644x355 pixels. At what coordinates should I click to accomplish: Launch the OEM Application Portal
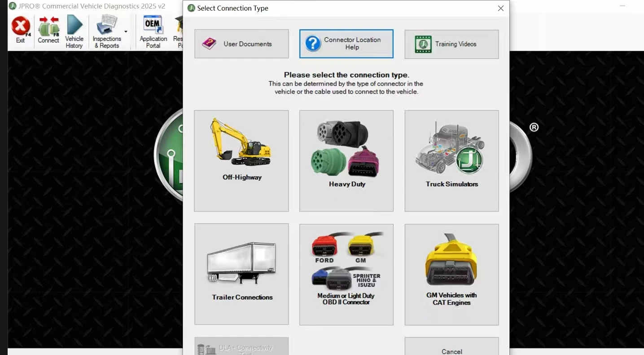click(153, 31)
